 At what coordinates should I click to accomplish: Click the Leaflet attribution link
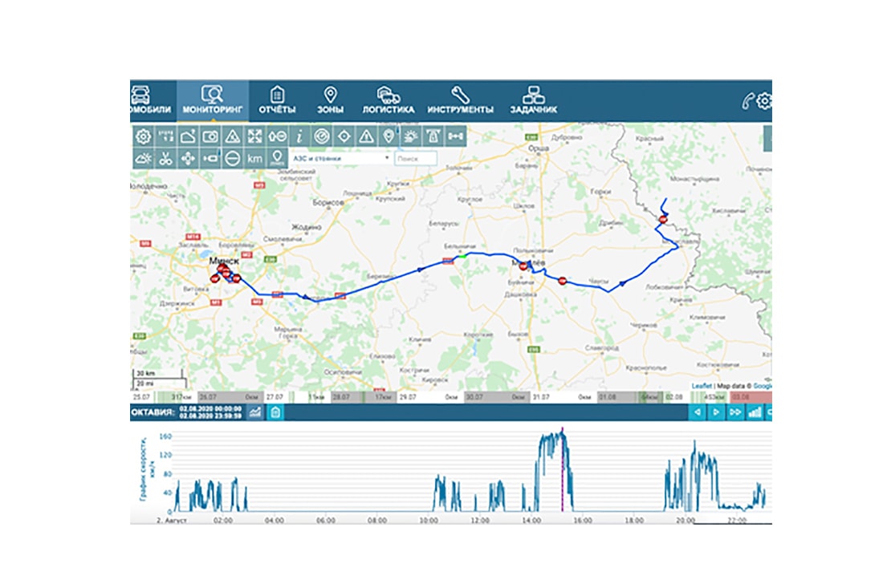tap(701, 386)
